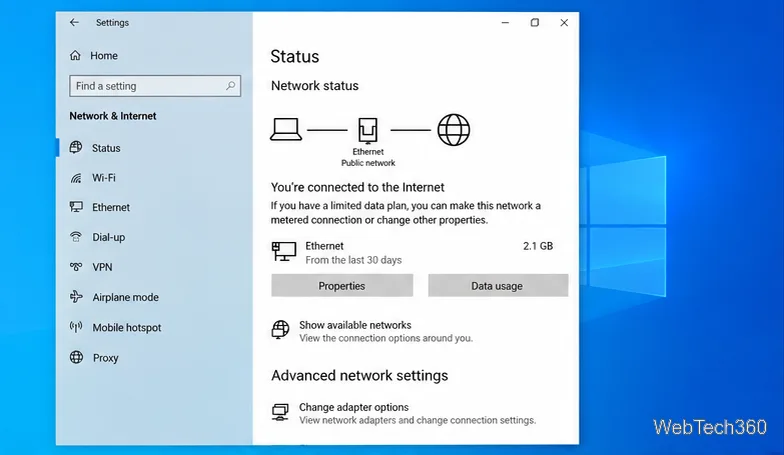Click 'View network adapters and change connection settings' text
Image resolution: width=784 pixels, height=455 pixels.
click(x=418, y=420)
